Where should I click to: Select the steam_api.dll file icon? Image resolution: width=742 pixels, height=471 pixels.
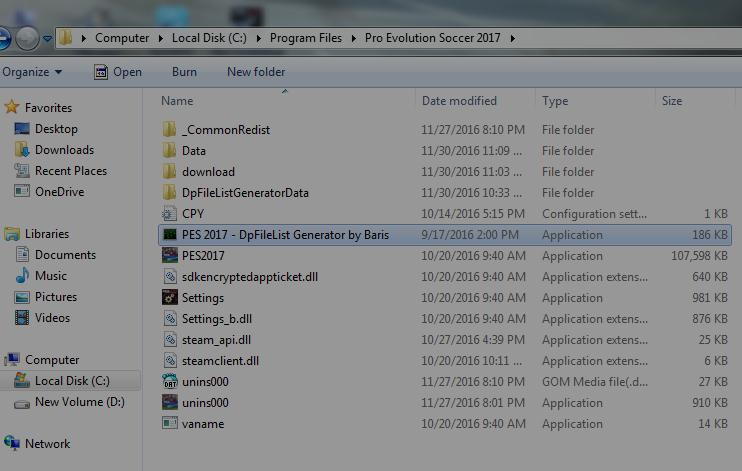point(169,339)
